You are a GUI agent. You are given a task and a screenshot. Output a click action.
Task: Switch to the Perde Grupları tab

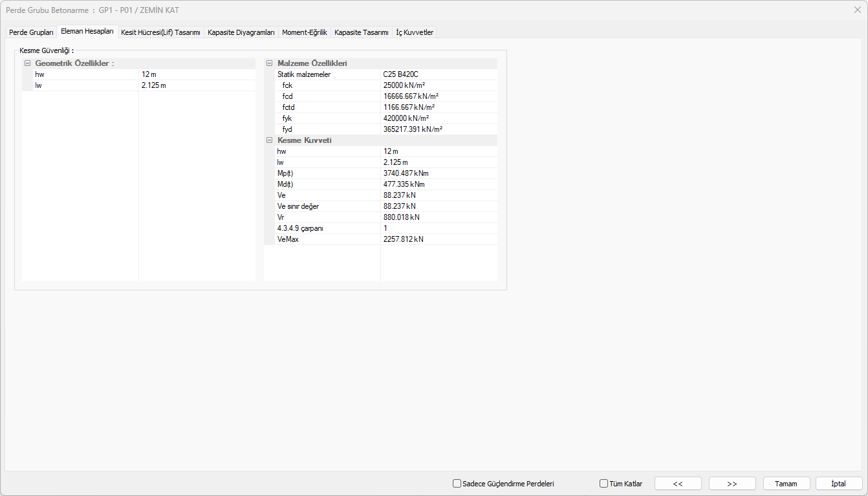(x=31, y=32)
